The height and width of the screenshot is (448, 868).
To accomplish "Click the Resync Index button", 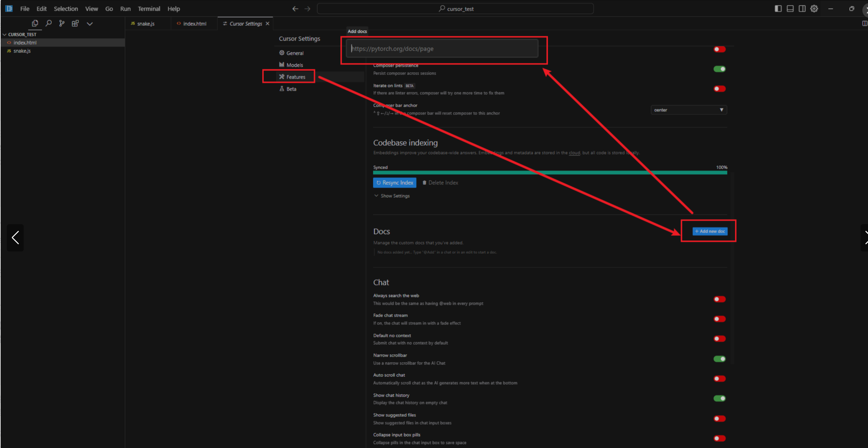I will point(394,183).
